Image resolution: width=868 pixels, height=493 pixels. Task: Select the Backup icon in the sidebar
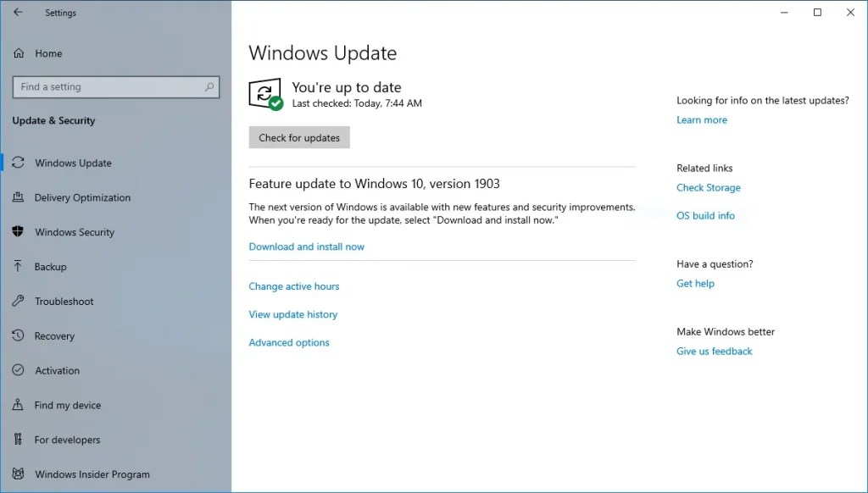18,267
